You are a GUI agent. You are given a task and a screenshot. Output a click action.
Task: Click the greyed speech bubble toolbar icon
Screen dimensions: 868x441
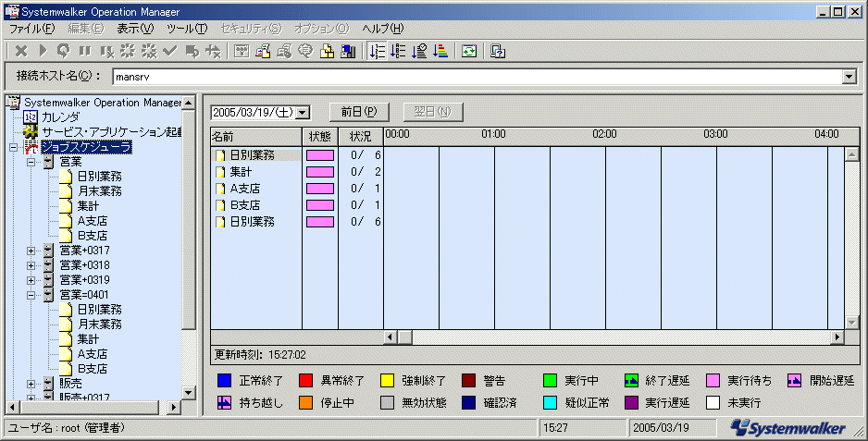coord(305,52)
